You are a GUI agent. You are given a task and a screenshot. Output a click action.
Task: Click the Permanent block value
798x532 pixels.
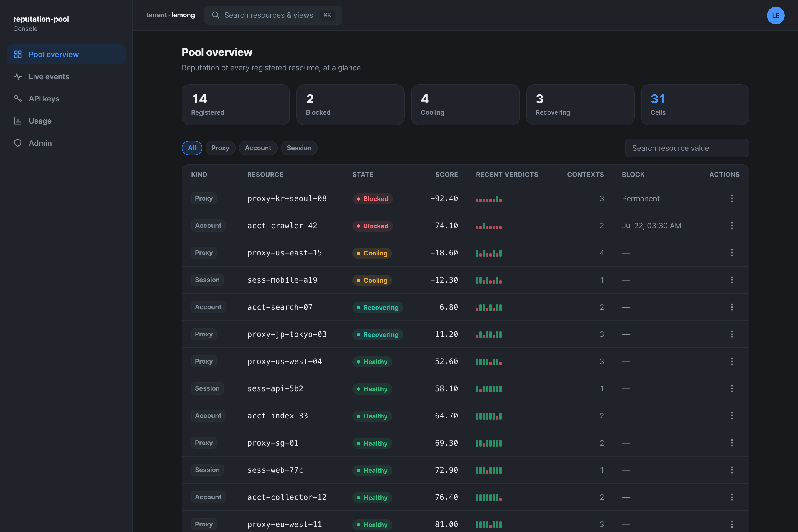click(641, 198)
